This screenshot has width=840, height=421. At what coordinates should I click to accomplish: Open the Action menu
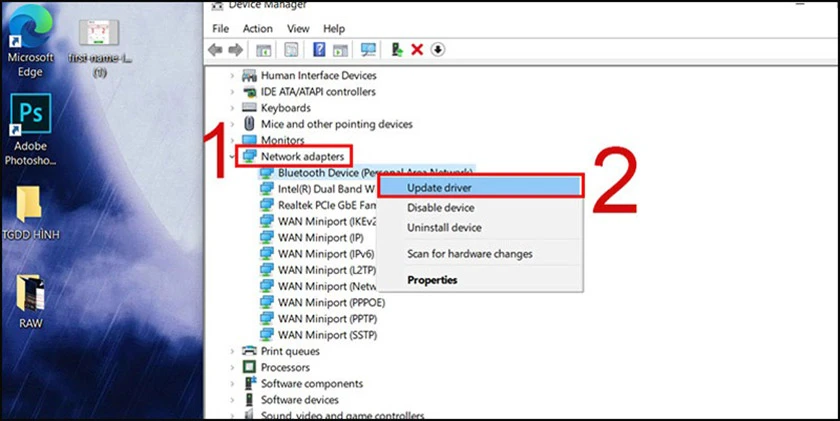[x=258, y=28]
